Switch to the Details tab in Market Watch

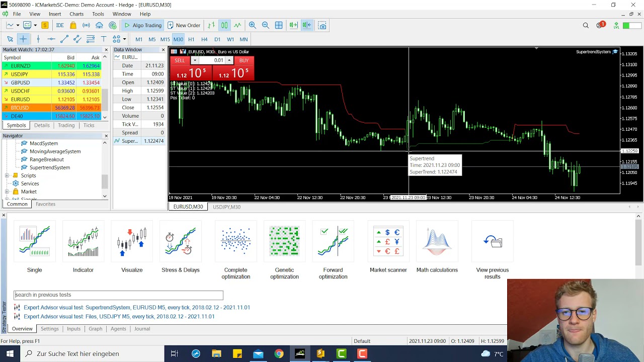pos(42,125)
